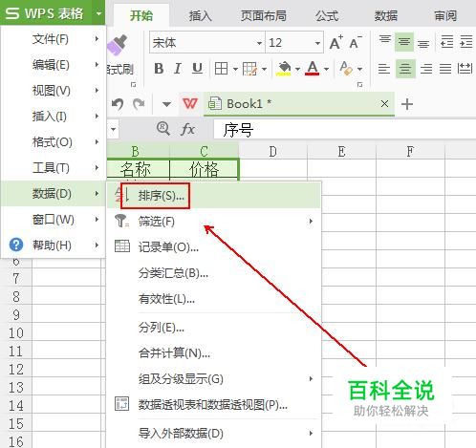
Task: Toggle center horizontal alignment
Action: coord(405,69)
